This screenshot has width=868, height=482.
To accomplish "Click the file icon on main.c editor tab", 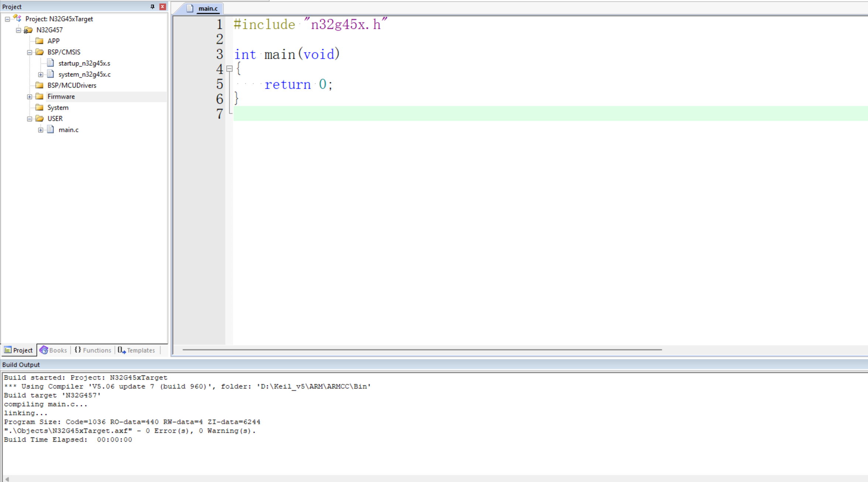I will click(x=190, y=8).
